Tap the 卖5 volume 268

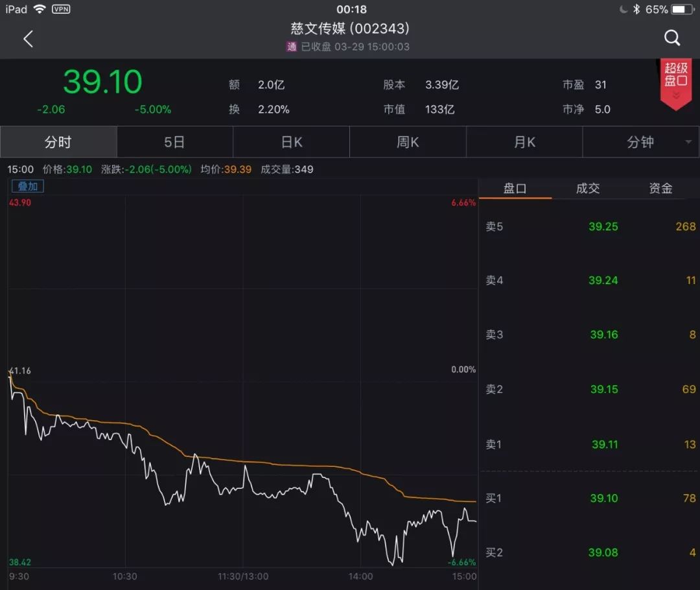pos(686,226)
